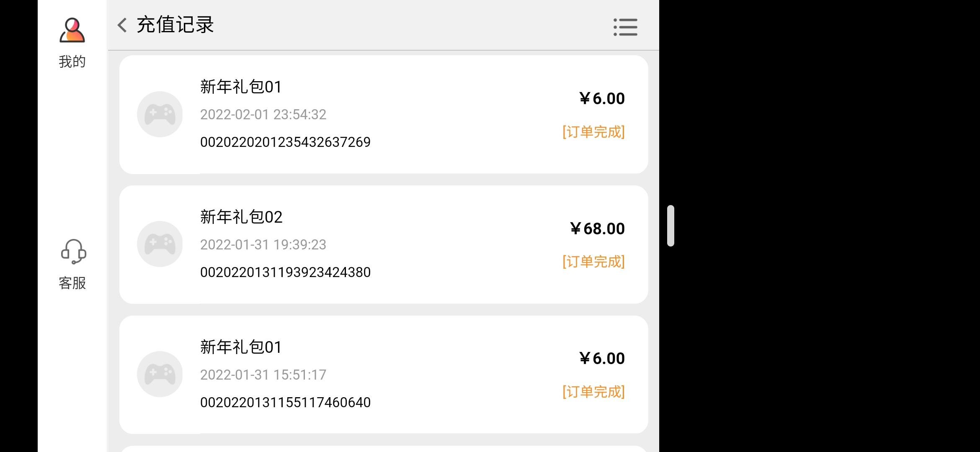Select the 我的 sidebar label
The image size is (980, 452).
[x=72, y=62]
